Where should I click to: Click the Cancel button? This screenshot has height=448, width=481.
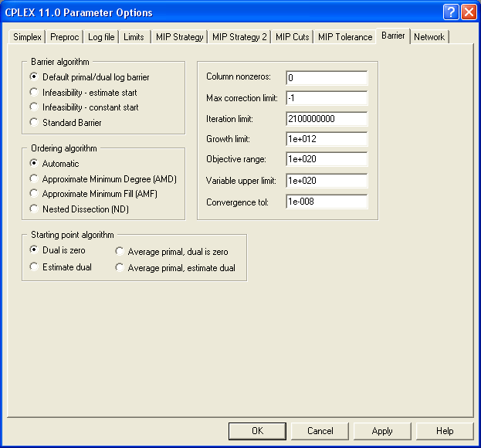coord(320,431)
